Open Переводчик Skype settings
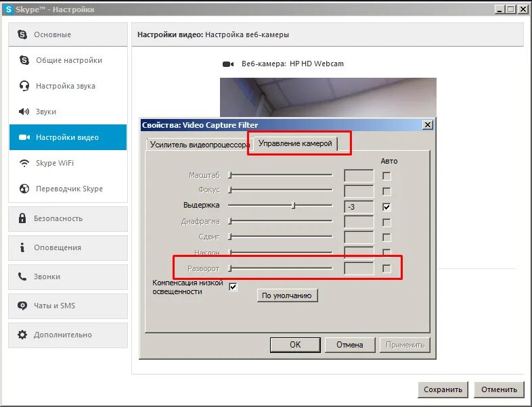 click(68, 189)
